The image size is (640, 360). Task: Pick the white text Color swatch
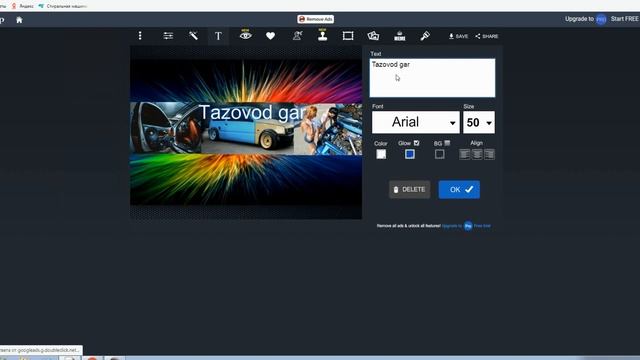381,154
